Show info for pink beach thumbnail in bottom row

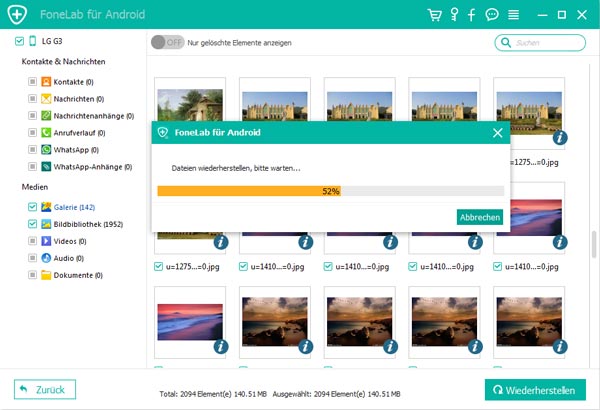tap(221, 346)
